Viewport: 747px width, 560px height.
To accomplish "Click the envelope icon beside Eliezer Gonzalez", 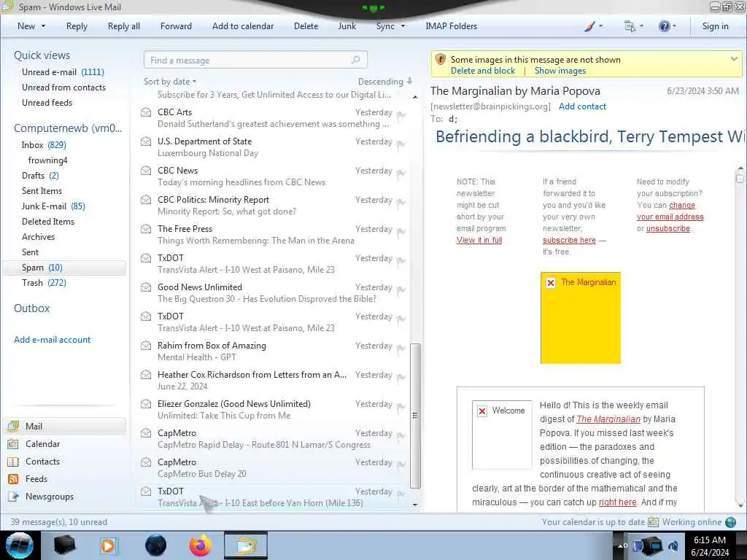I will pyautogui.click(x=146, y=404).
